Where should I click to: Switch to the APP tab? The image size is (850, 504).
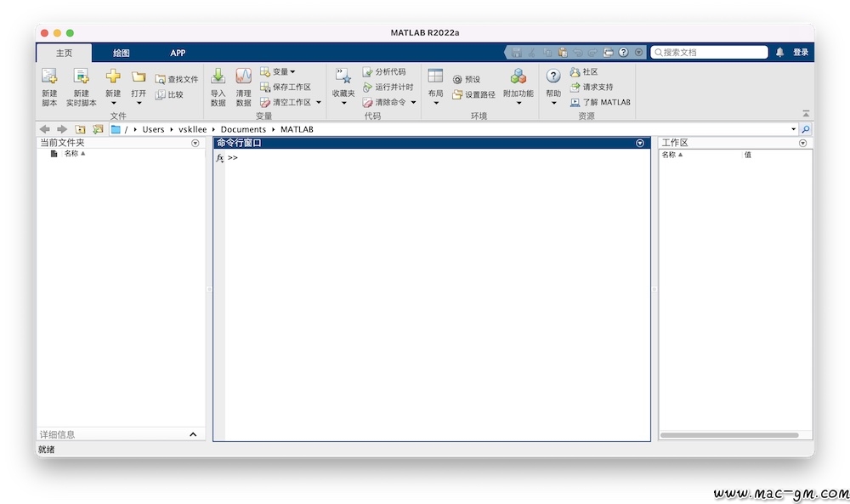(x=178, y=53)
